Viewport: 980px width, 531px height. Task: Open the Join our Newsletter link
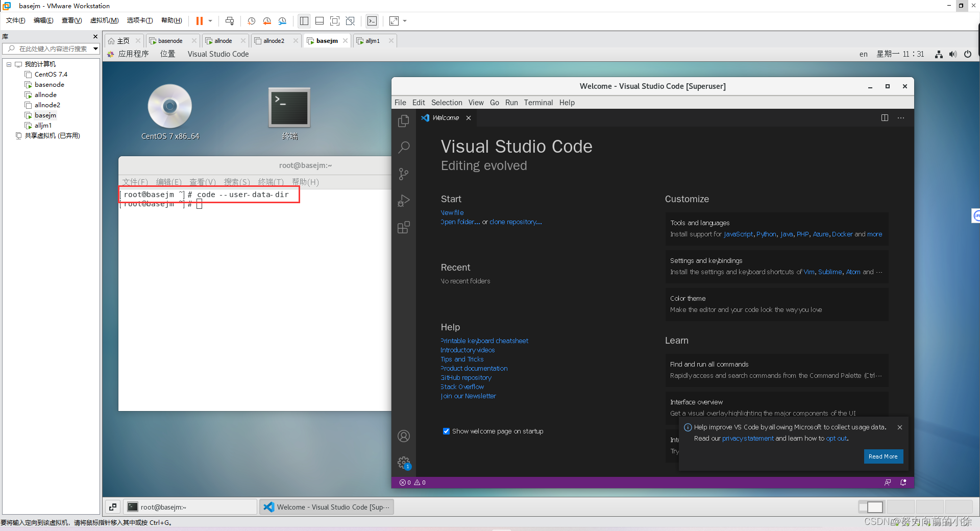[x=468, y=396]
